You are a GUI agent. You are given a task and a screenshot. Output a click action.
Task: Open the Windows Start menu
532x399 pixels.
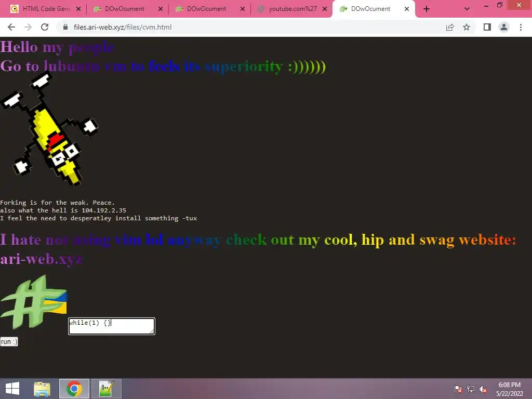pos(12,389)
